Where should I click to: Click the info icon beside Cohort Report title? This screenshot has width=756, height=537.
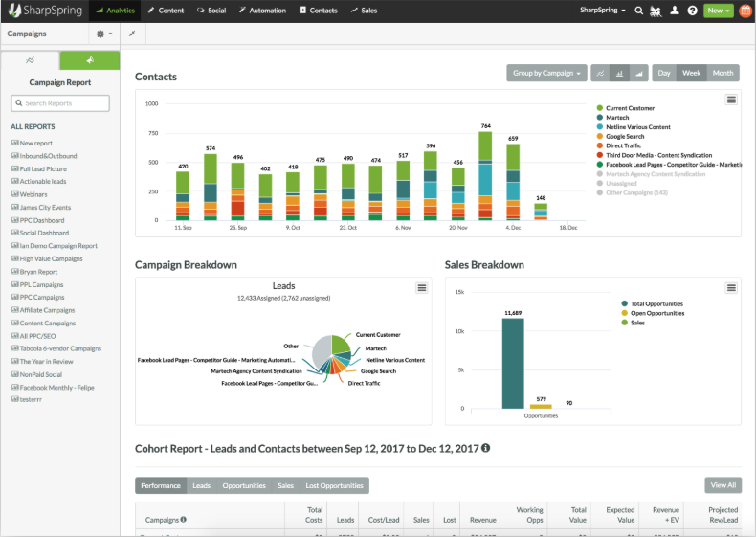[x=486, y=448]
